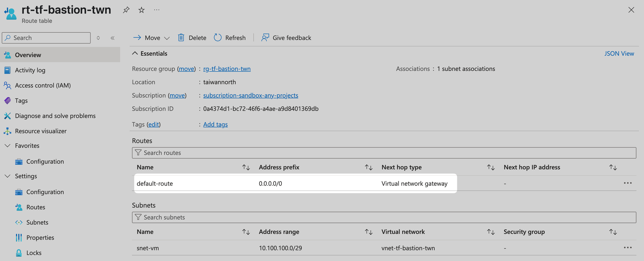The image size is (644, 261).
Task: Collapse the Favorites group in sidebar
Action: pos(7,146)
